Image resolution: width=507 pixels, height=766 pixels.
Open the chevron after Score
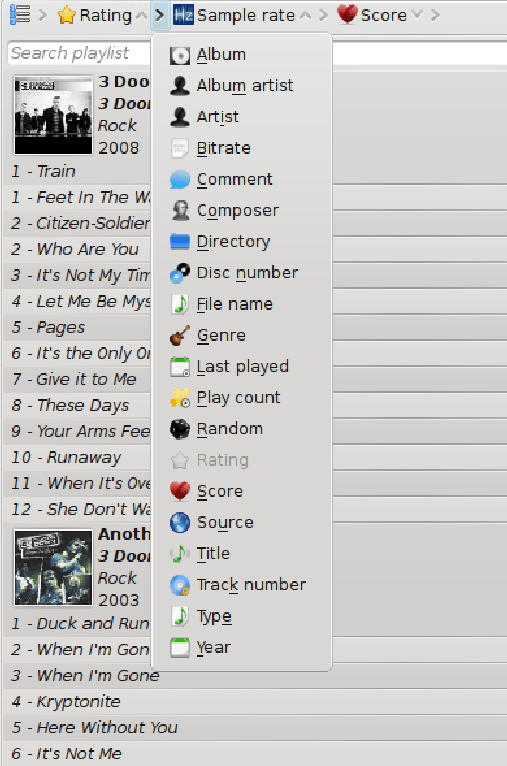coord(435,15)
